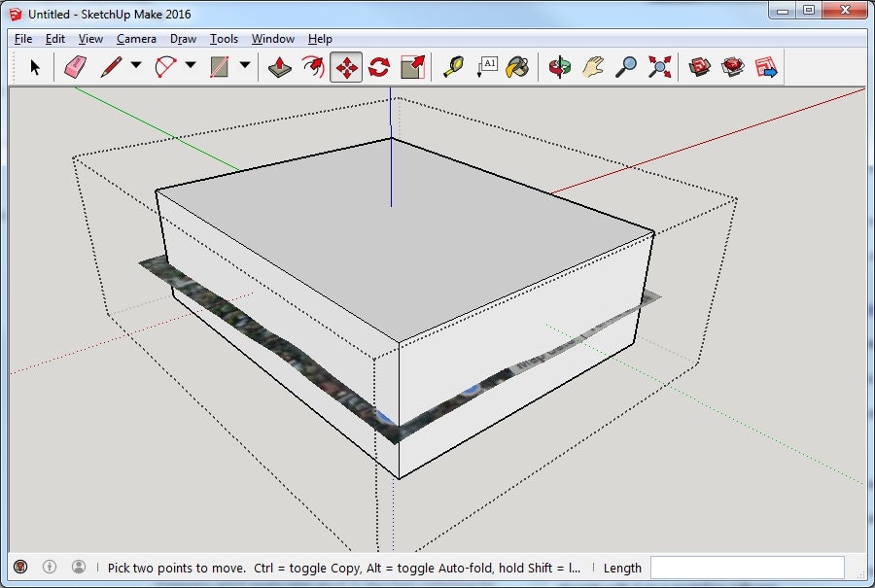Click the 'Pick two points to move' hint
Viewport: 875px width, 588px height.
click(176, 568)
